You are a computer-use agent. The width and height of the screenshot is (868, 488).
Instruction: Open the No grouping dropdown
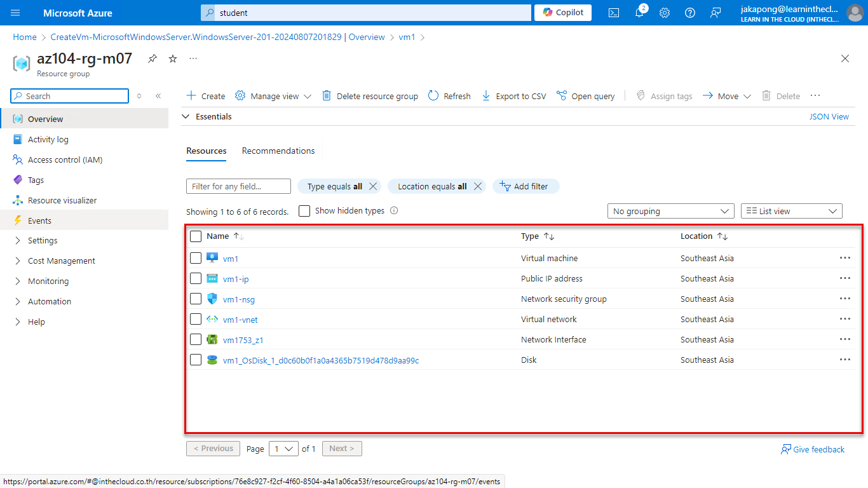[x=671, y=211]
